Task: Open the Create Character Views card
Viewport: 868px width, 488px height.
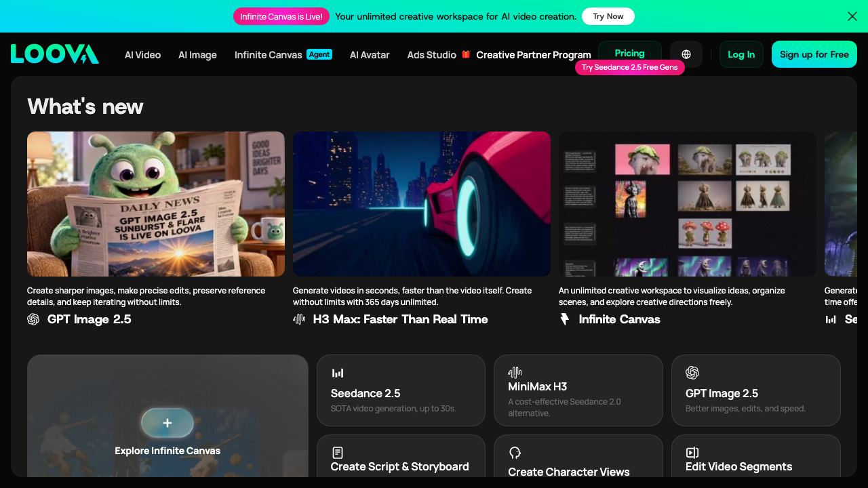Action: point(578,455)
